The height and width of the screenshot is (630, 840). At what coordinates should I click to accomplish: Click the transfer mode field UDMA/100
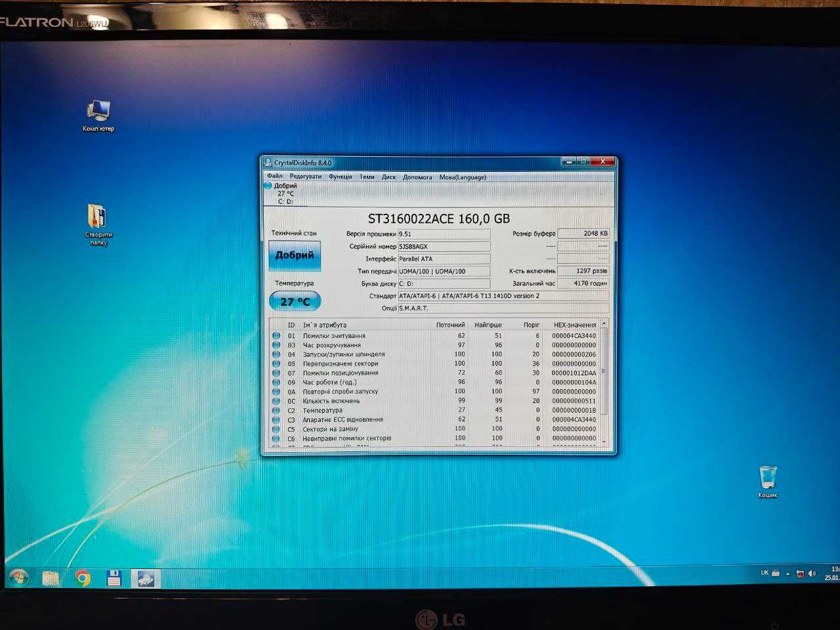pos(444,271)
